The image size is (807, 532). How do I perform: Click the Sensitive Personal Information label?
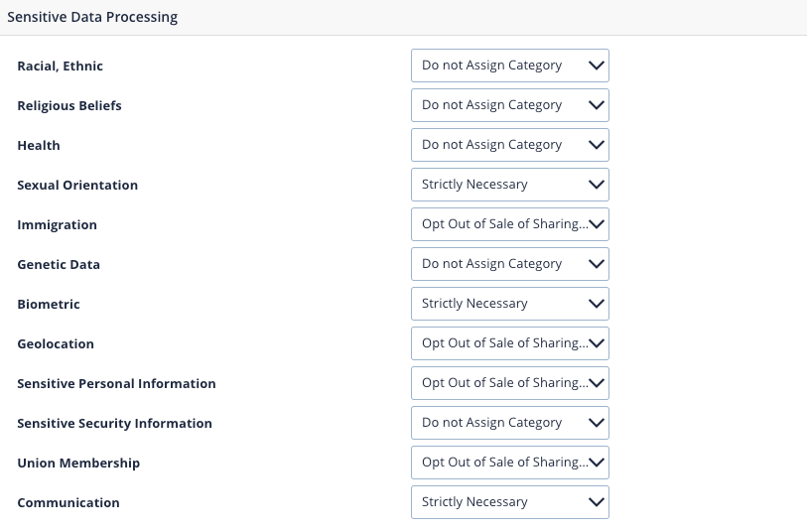click(x=116, y=384)
